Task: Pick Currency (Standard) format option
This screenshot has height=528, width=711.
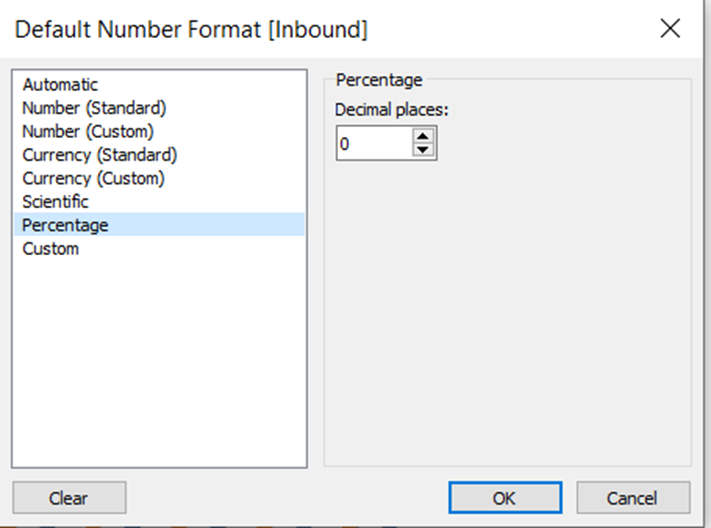Action: (x=99, y=155)
